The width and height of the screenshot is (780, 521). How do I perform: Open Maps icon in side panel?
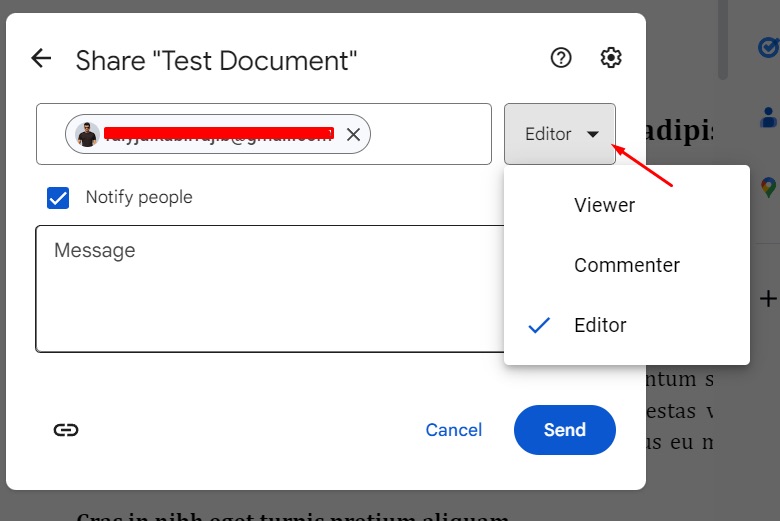click(x=769, y=188)
